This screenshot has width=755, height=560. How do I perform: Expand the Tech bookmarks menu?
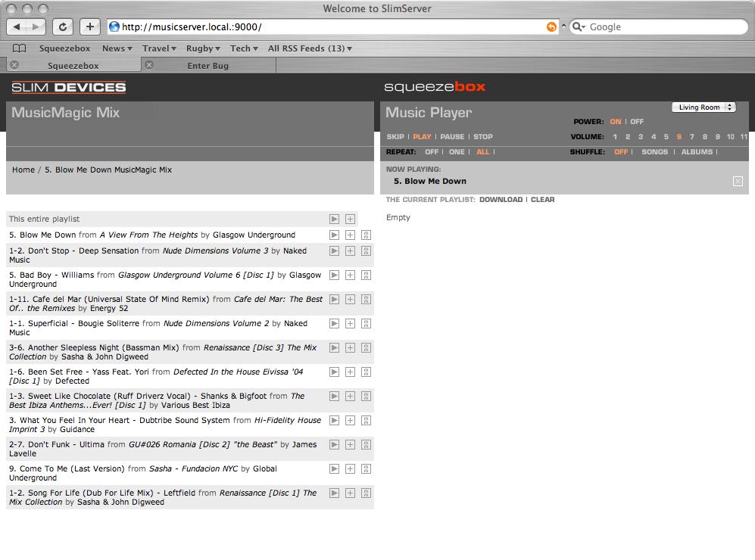[244, 48]
